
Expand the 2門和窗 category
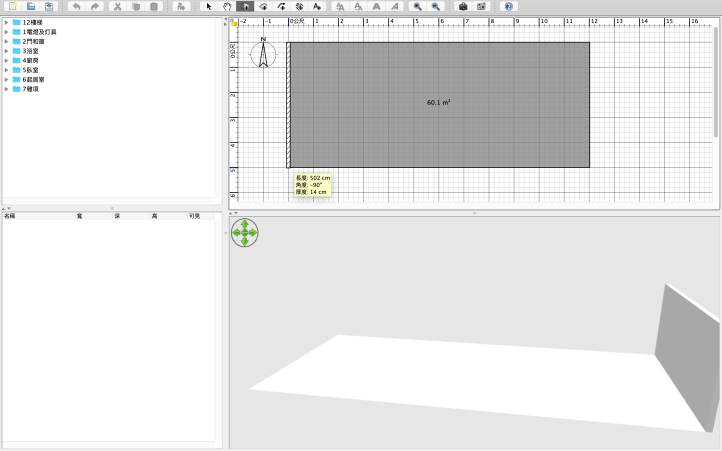click(x=7, y=41)
